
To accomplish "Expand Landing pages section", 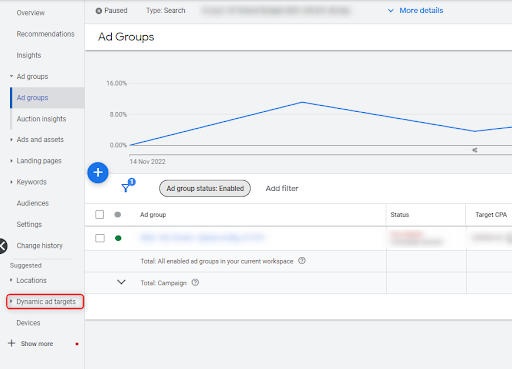I will point(11,161).
